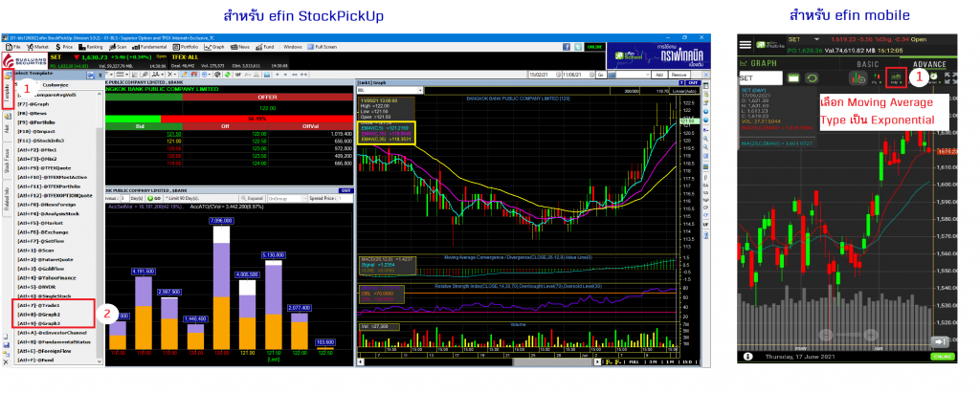Select the [F11]-@StockInfo3 template
Screen dimensions: 980x393
pyautogui.click(x=41, y=141)
